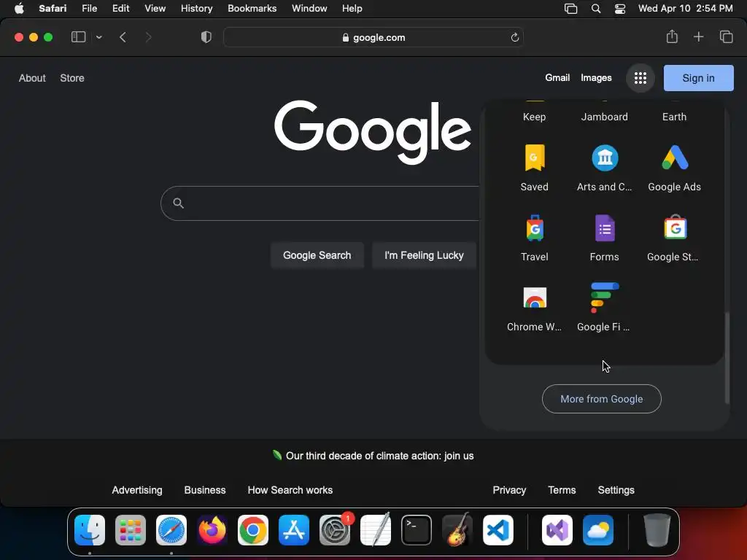Click the apps panel scrollbar
Screen dimensions: 747x560
(727, 358)
